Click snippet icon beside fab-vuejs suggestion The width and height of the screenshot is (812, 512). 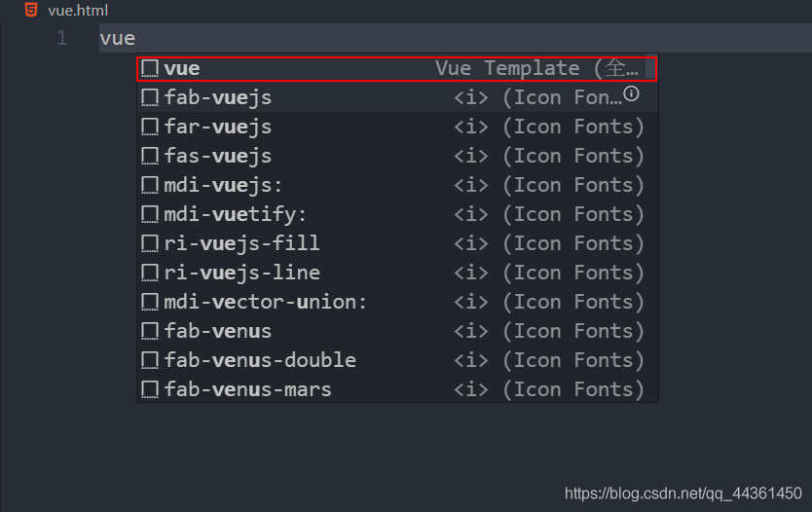pos(150,97)
